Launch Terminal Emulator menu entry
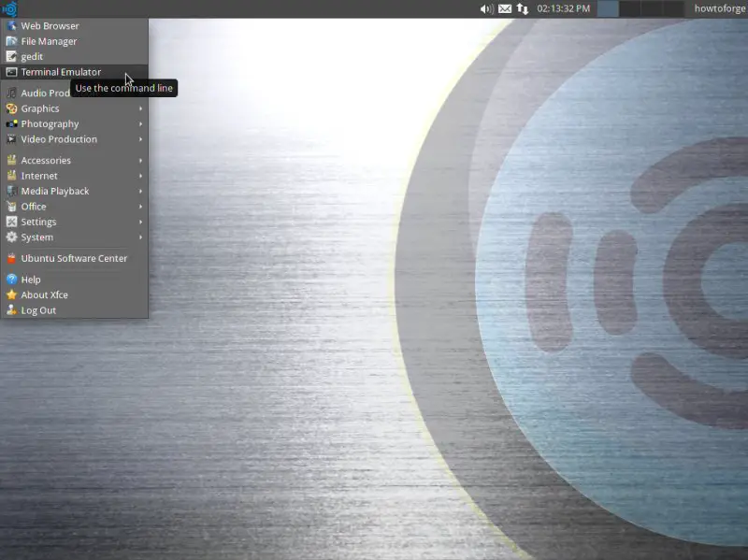Image resolution: width=748 pixels, height=560 pixels. click(75, 72)
